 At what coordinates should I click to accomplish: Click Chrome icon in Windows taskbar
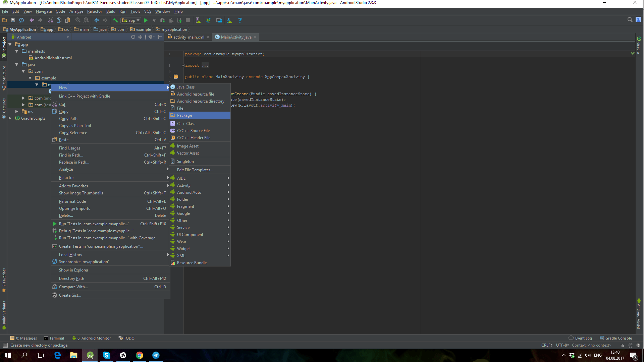(x=140, y=355)
